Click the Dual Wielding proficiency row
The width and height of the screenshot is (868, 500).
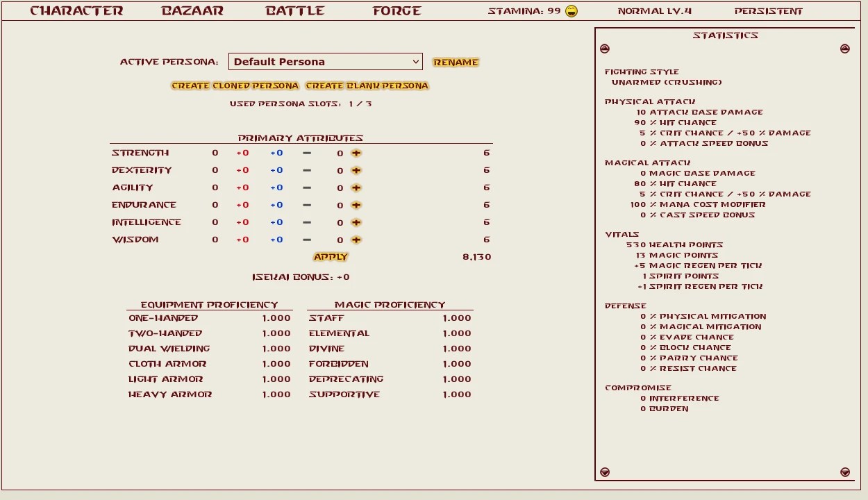pyautogui.click(x=210, y=349)
